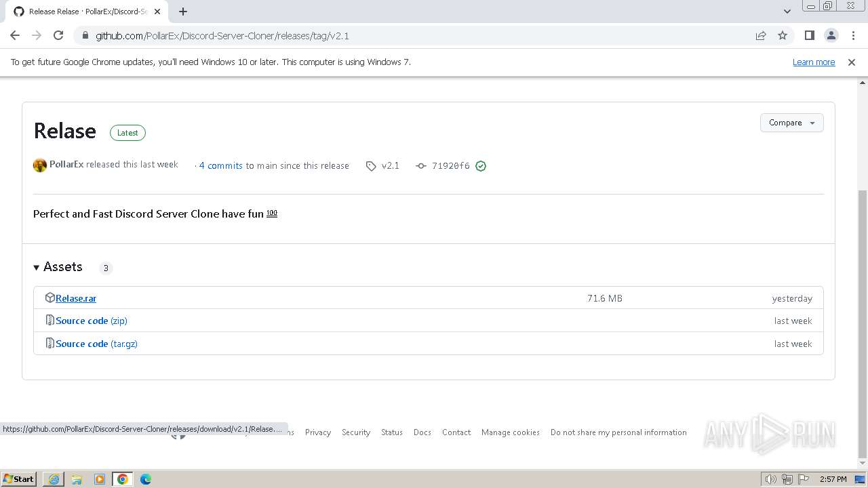Switch to Chrome in taskbar
The image size is (868, 488).
tap(123, 479)
